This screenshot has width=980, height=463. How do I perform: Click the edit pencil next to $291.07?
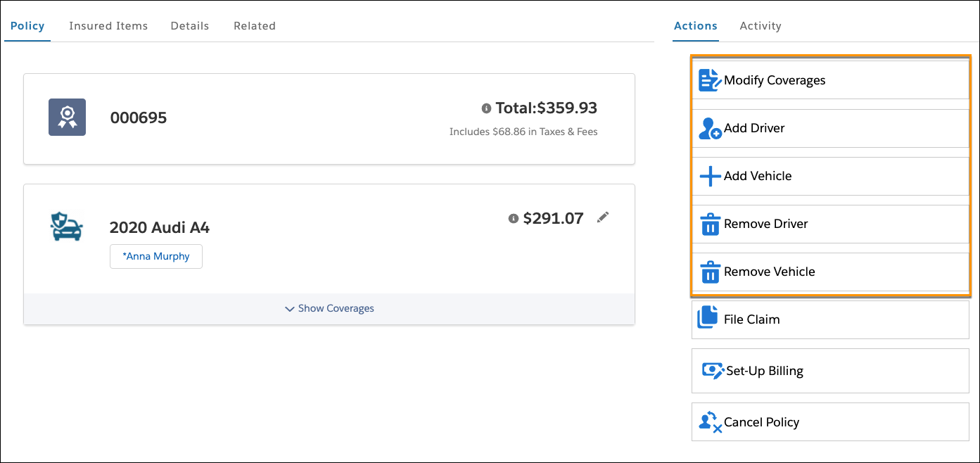click(603, 217)
